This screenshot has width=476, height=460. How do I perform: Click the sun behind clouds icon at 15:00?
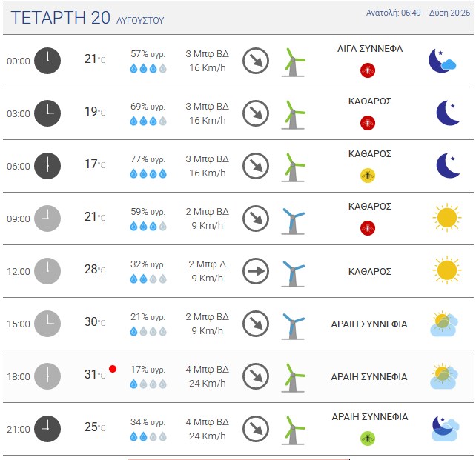pyautogui.click(x=444, y=324)
